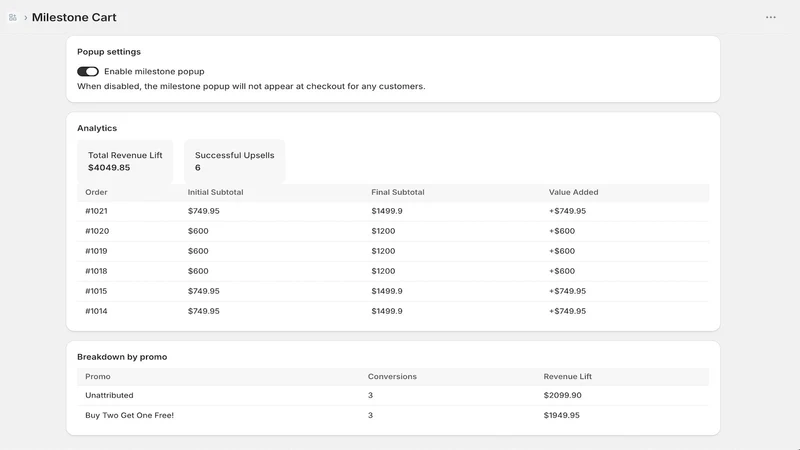Click the Milestone Cart page title
Image resolution: width=800 pixels, height=450 pixels.
click(x=74, y=17)
